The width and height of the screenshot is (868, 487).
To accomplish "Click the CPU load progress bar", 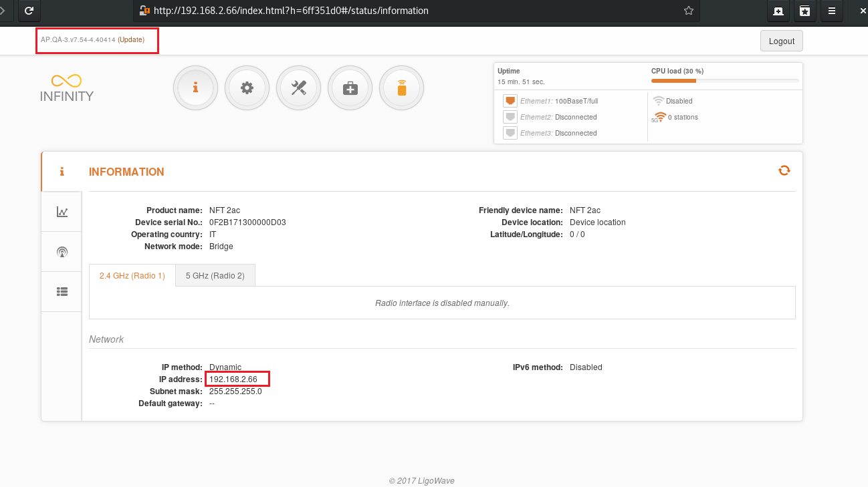I will click(724, 81).
